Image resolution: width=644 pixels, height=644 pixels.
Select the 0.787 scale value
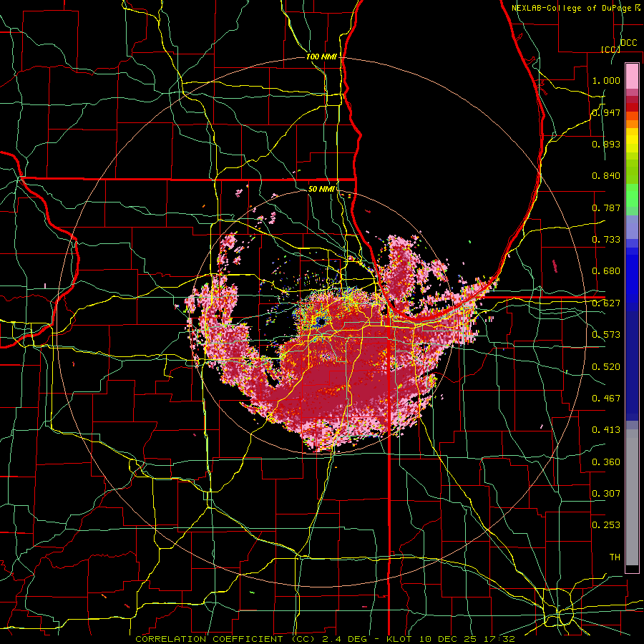(606, 208)
